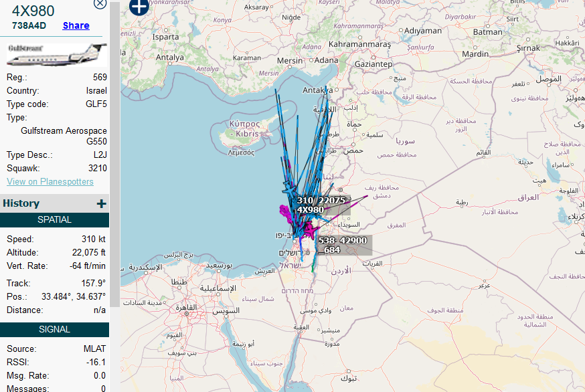Click the speed value 310 kt
This screenshot has width=585, height=392.
pos(94,239)
